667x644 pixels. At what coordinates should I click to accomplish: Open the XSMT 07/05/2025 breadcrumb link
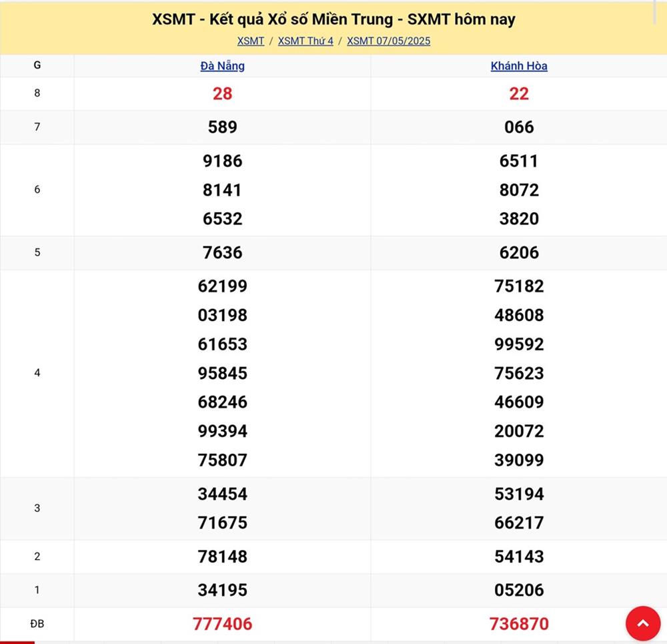click(x=388, y=41)
